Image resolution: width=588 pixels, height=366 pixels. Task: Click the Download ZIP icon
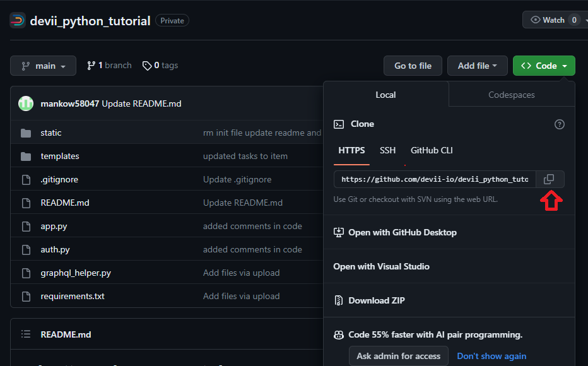(339, 300)
